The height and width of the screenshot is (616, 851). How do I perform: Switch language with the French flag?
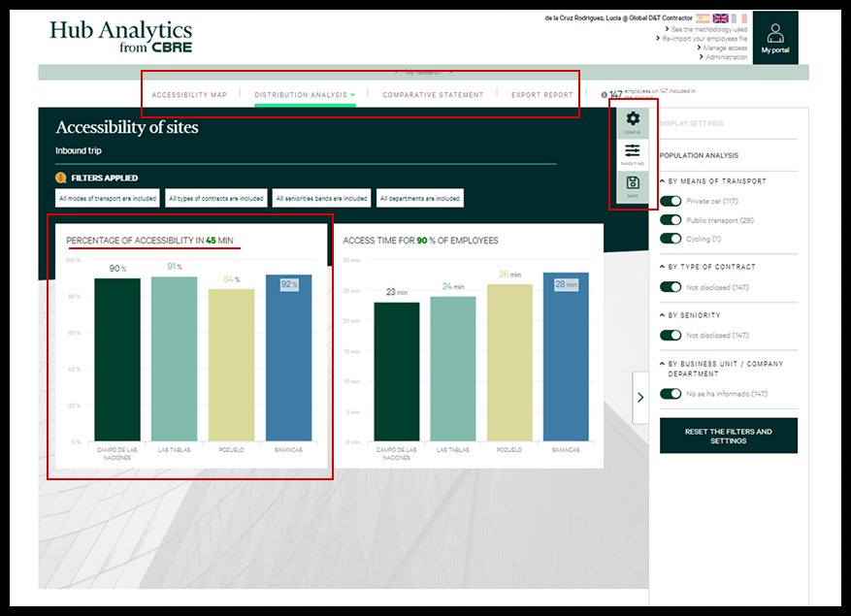[x=739, y=18]
